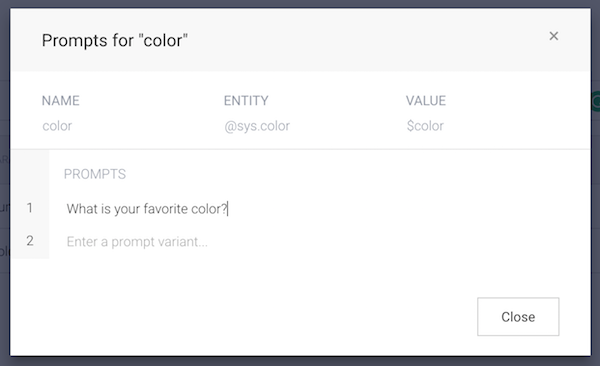Click the Close button
The height and width of the screenshot is (366, 600).
(518, 317)
